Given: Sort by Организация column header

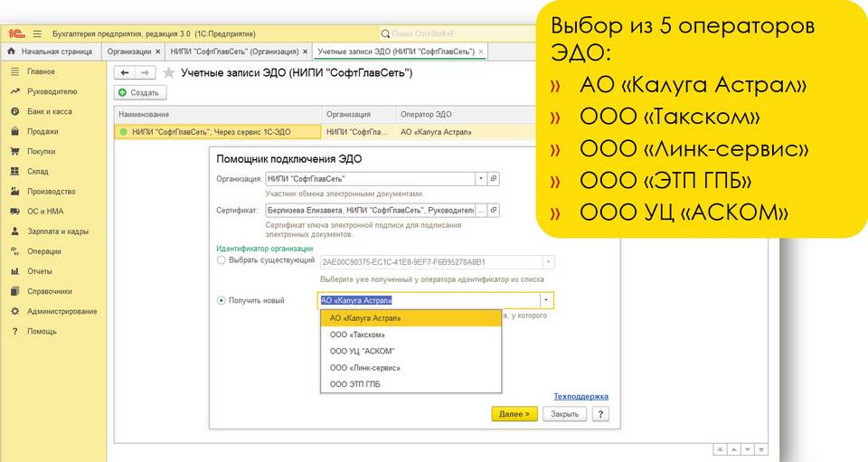Looking at the screenshot, I should [359, 114].
